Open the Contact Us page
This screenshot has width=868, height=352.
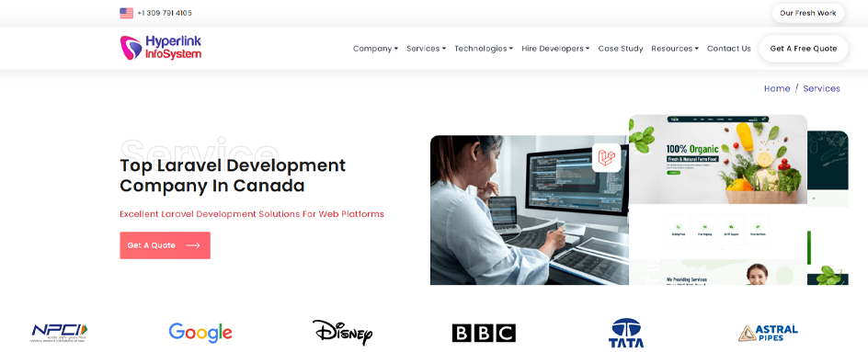(728, 49)
